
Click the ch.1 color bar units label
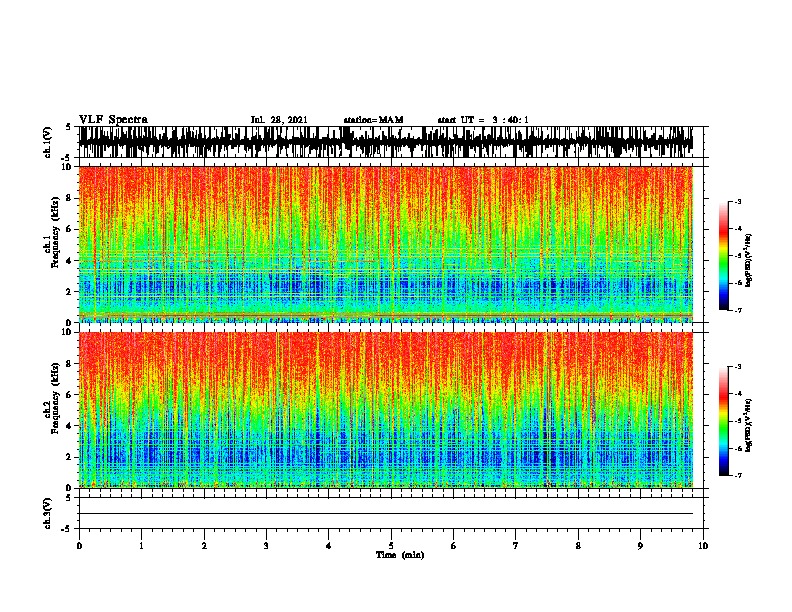[x=748, y=260]
